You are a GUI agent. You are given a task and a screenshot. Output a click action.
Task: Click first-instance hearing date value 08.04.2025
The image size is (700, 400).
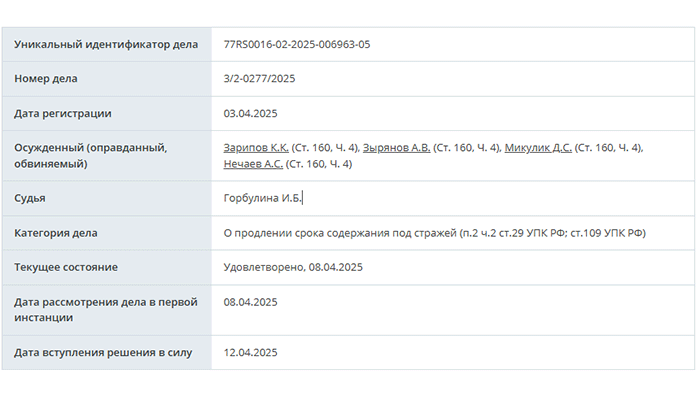pos(250,302)
